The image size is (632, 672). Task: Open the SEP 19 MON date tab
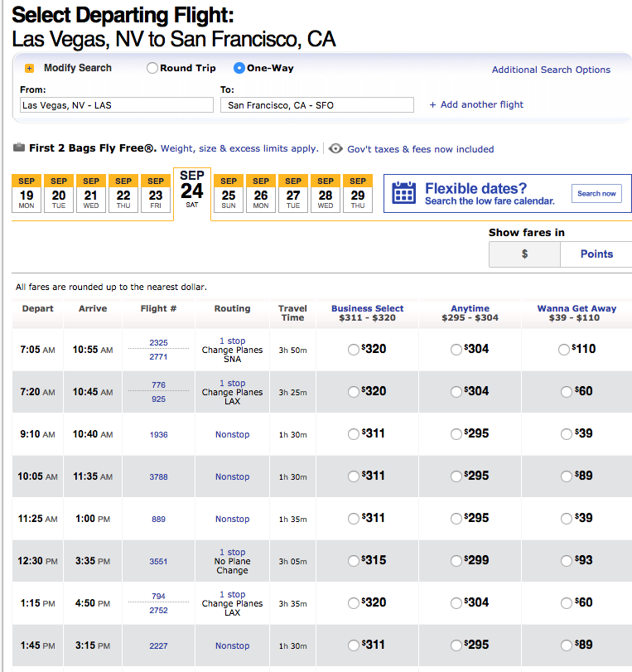pos(27,193)
